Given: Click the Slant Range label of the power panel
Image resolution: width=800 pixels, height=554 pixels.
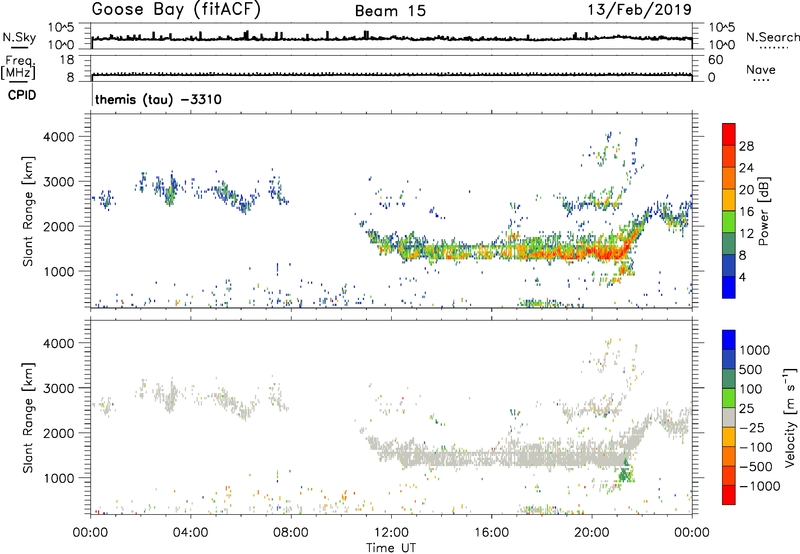Looking at the screenshot, I should (x=28, y=211).
